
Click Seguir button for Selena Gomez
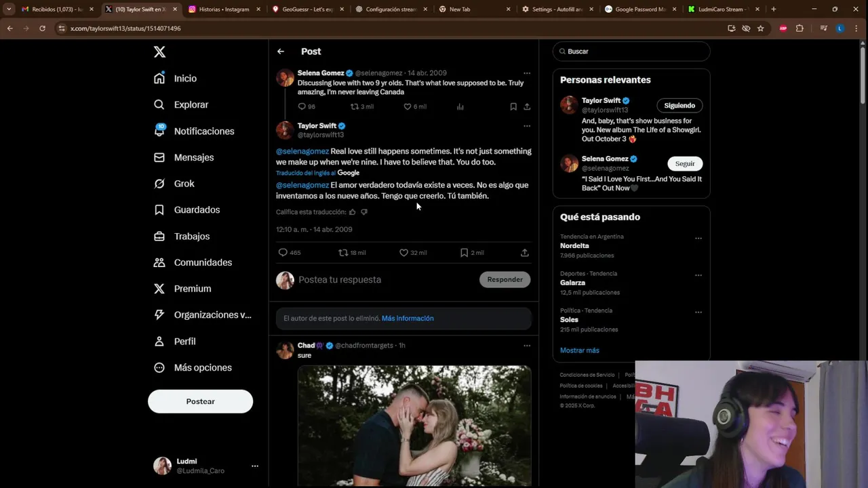[x=685, y=164]
